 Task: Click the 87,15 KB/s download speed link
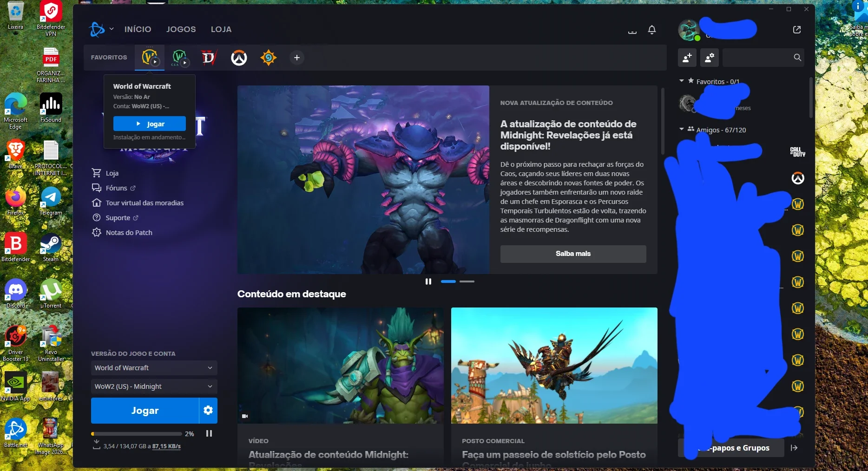click(166, 446)
